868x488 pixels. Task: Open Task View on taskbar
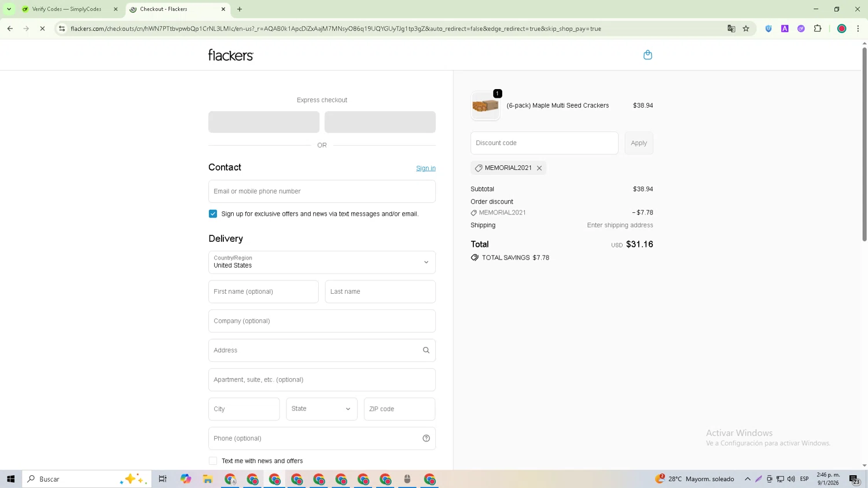(x=163, y=479)
